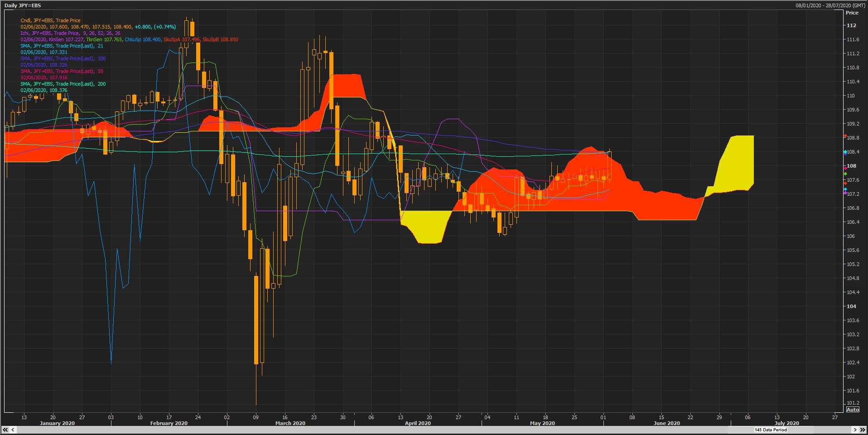The image size is (868, 435).
Task: Click the 'Price' axis header
Action: pos(852,13)
